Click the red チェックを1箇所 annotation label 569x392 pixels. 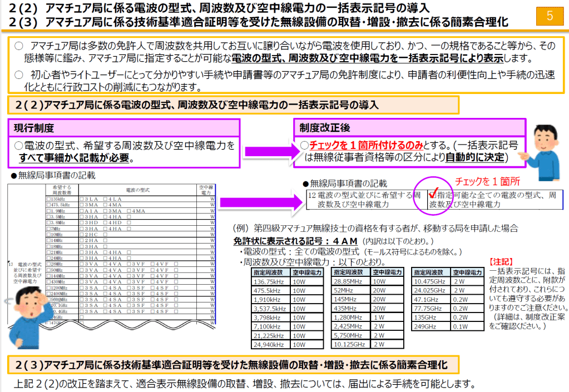487,181
